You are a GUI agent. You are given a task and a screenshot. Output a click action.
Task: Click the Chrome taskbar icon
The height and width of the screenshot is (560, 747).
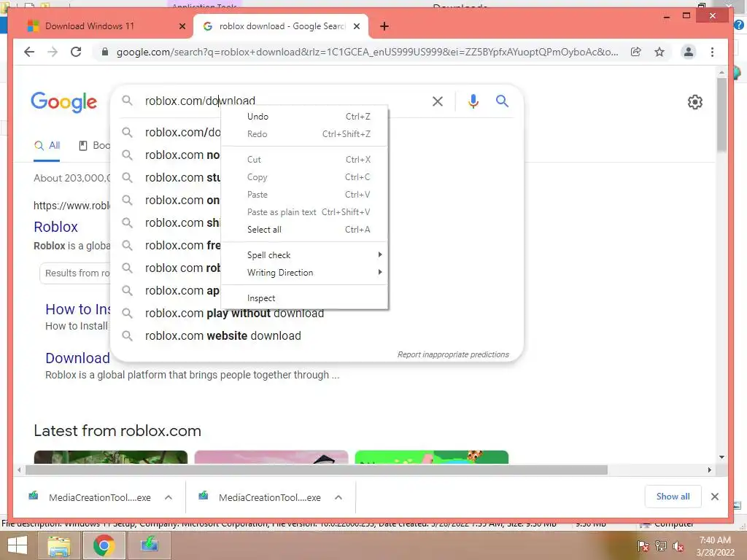[104, 545]
